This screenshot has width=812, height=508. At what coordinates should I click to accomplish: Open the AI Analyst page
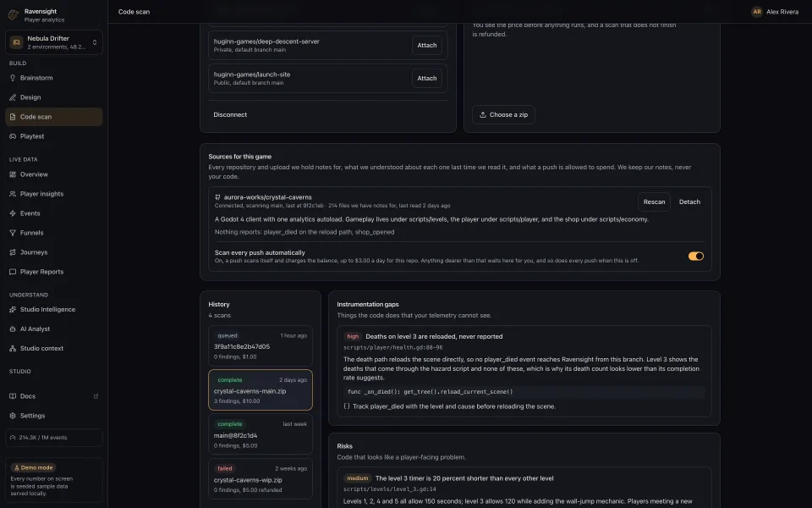coord(54,329)
